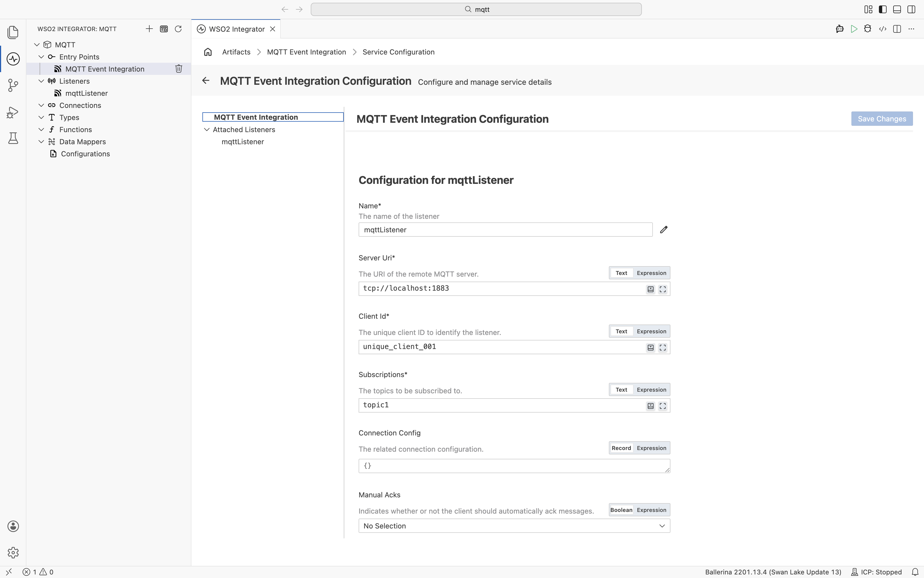Refresh the WSO2 Integrator project tree
Image resolution: width=924 pixels, height=578 pixels.
178,29
